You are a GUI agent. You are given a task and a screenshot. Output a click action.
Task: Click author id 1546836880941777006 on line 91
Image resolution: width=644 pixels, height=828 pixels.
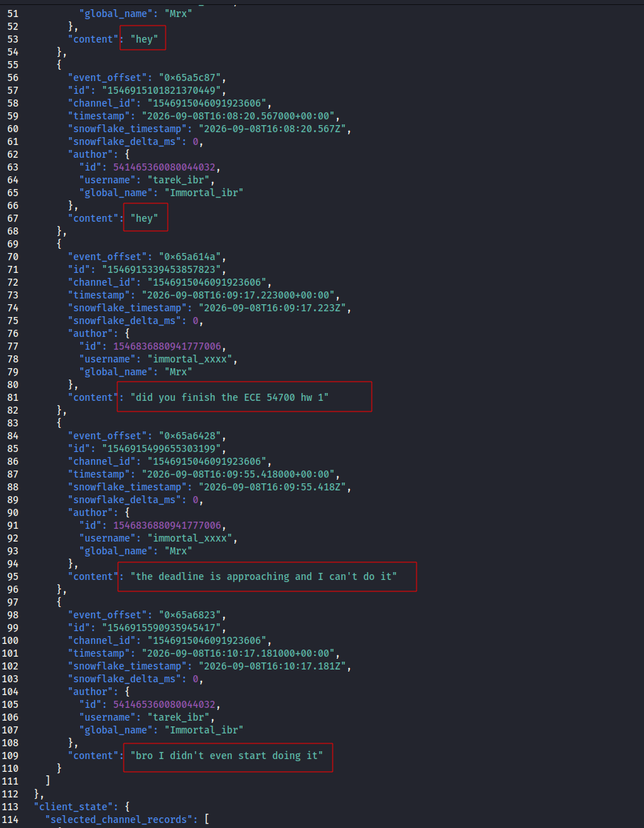(x=167, y=525)
